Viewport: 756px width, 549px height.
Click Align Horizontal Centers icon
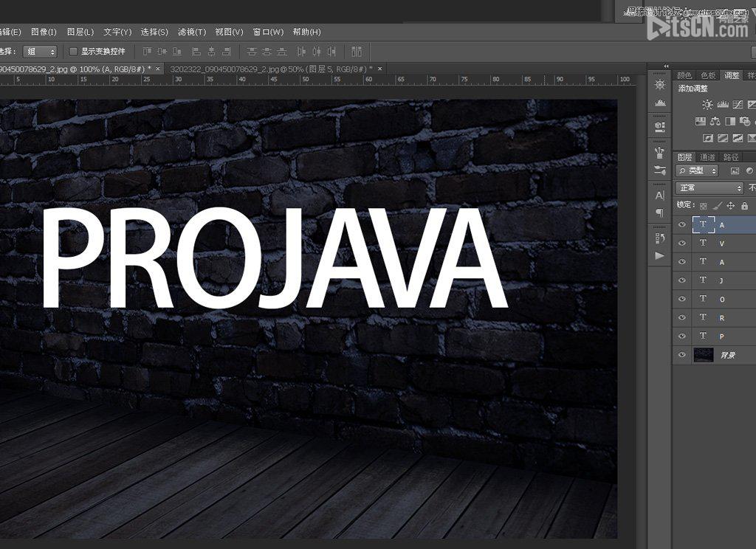pyautogui.click(x=211, y=51)
